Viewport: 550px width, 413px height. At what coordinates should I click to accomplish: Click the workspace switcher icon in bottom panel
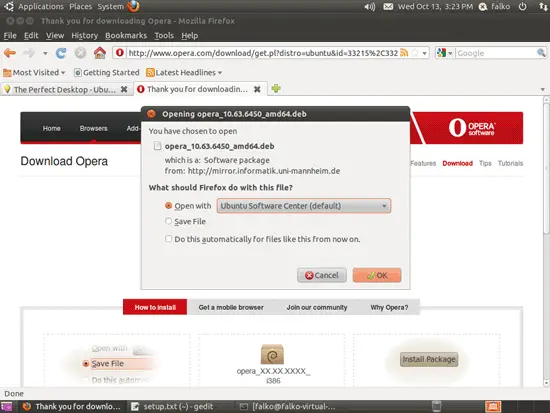coord(493,406)
